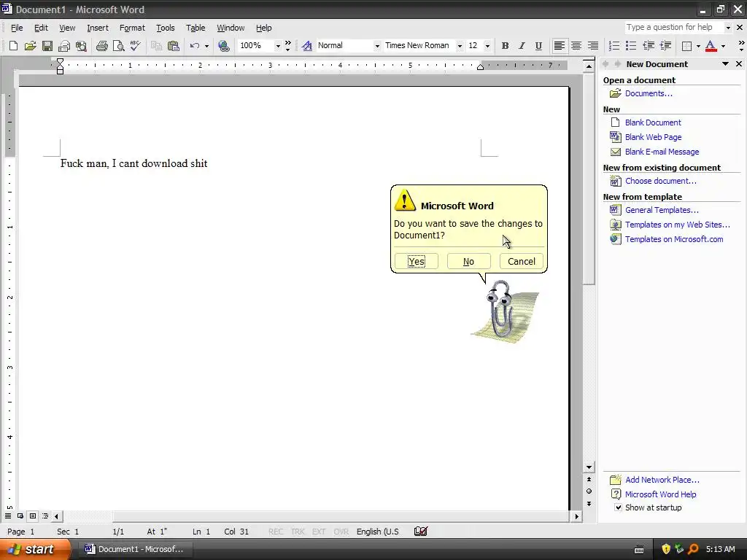This screenshot has height=560, width=747.
Task: Click the Undo arrow icon
Action: [194, 46]
